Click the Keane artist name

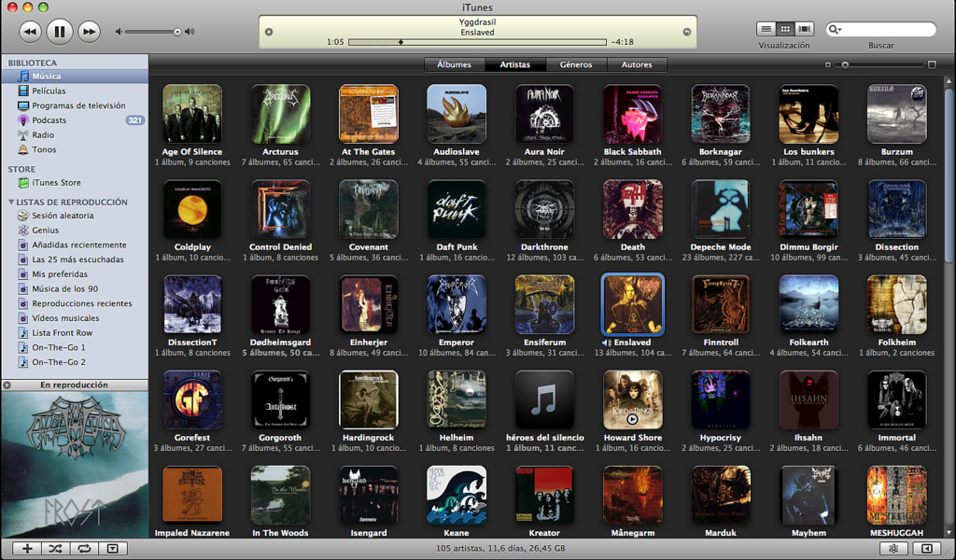pos(457,533)
